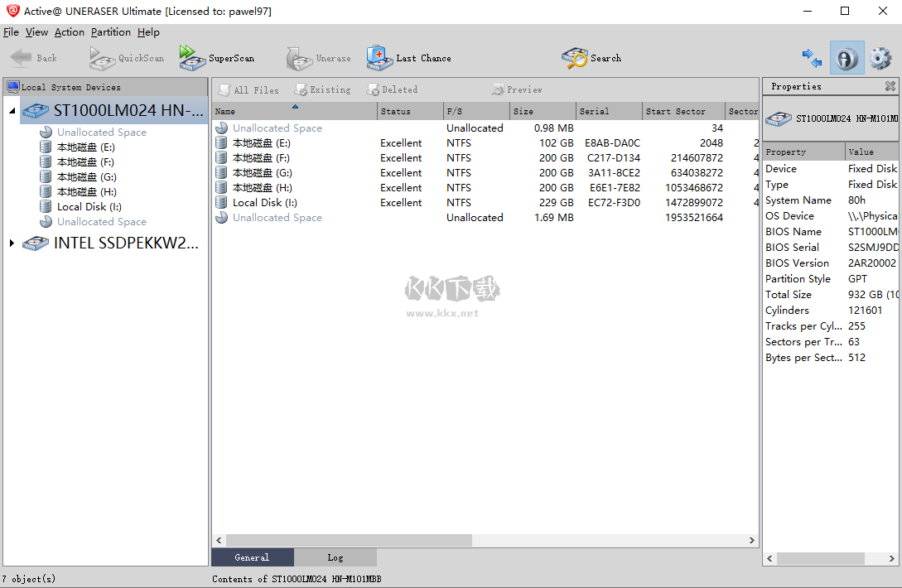Start a SuperScan from the toolbar
This screenshot has width=902, height=588.
click(x=216, y=58)
